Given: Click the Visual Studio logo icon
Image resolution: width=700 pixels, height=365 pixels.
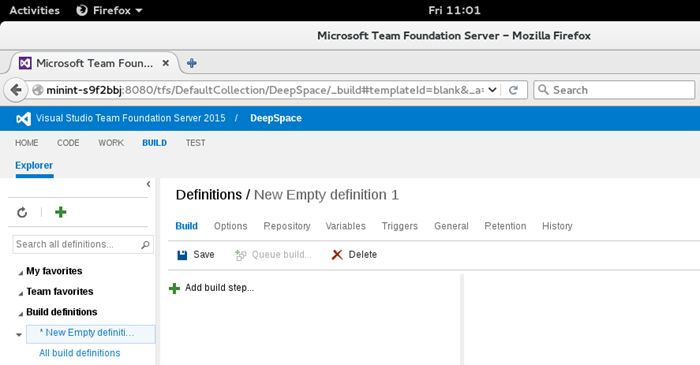Looking at the screenshot, I should pyautogui.click(x=23, y=118).
